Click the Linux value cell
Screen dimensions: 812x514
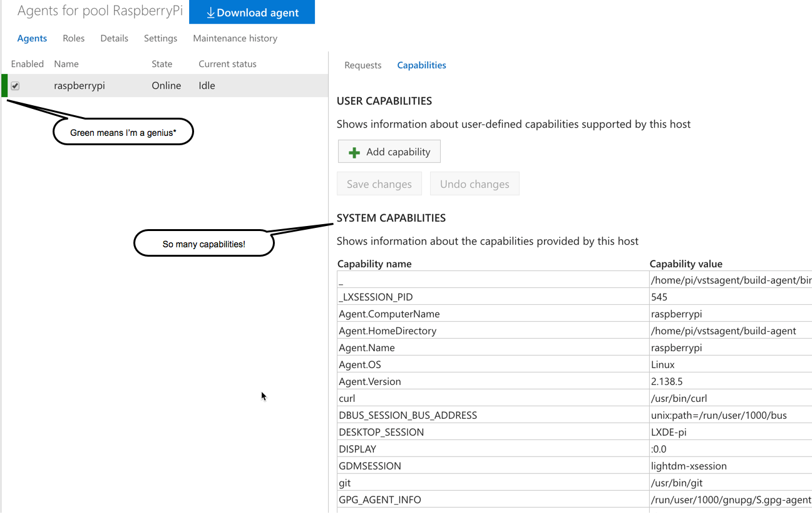tap(663, 364)
